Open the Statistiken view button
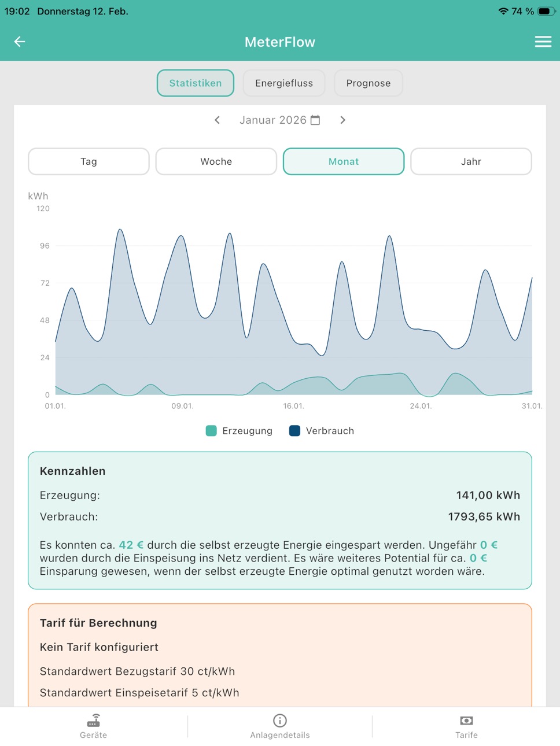Viewport: 560px width, 746px height. pos(196,83)
